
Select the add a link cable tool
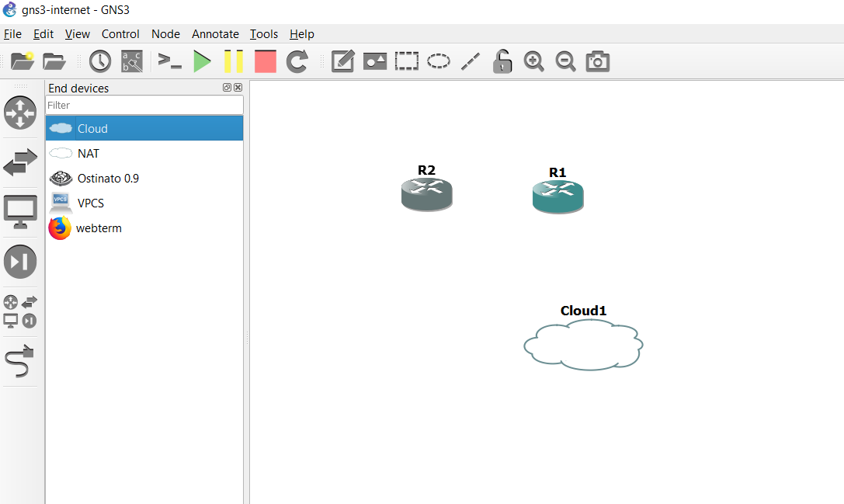[19, 361]
